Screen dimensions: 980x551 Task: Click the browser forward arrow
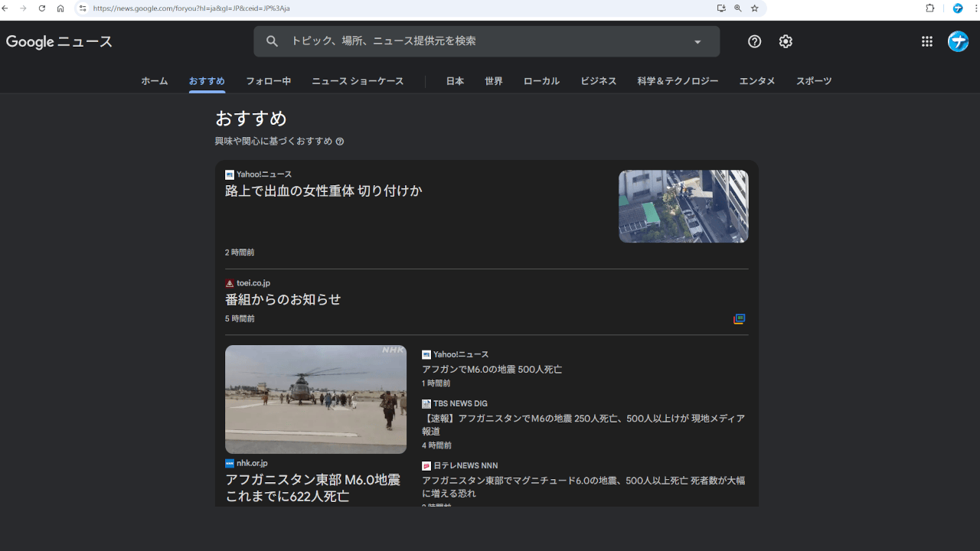[x=24, y=8]
